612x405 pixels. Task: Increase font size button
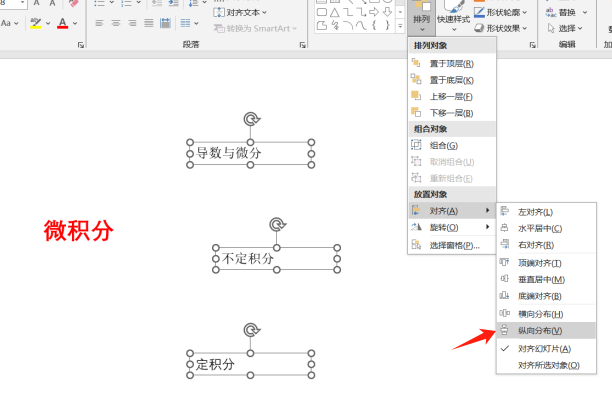tap(36, 3)
